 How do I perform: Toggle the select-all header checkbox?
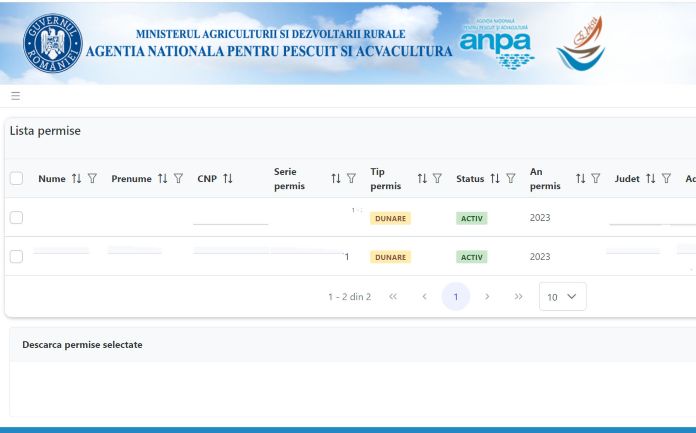click(16, 179)
